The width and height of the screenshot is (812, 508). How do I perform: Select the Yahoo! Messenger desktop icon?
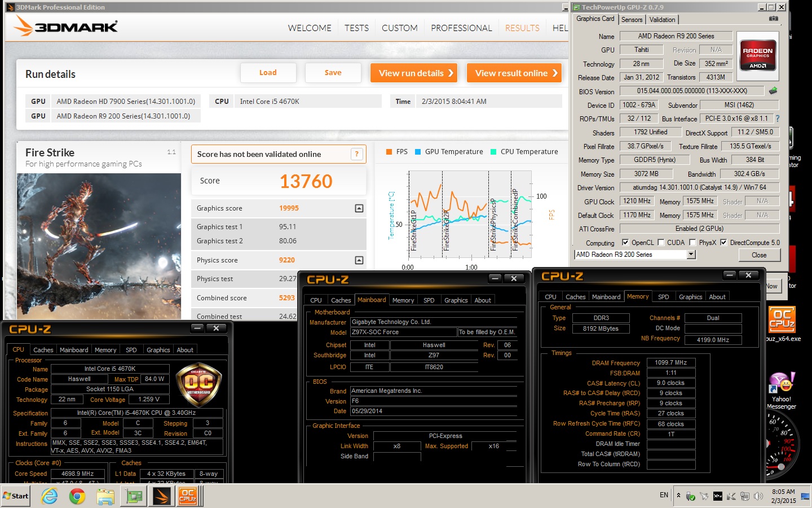click(x=782, y=383)
